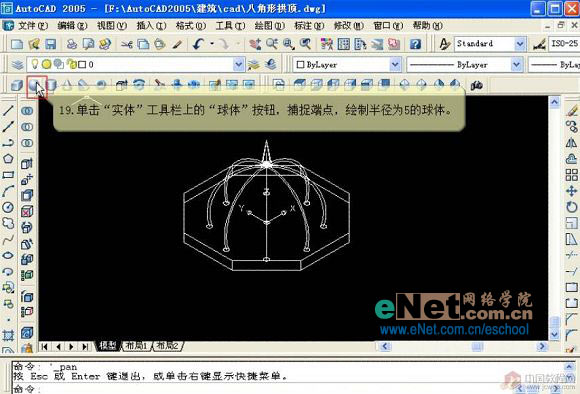
Task: Click the ByLayer color square
Action: [x=300, y=65]
